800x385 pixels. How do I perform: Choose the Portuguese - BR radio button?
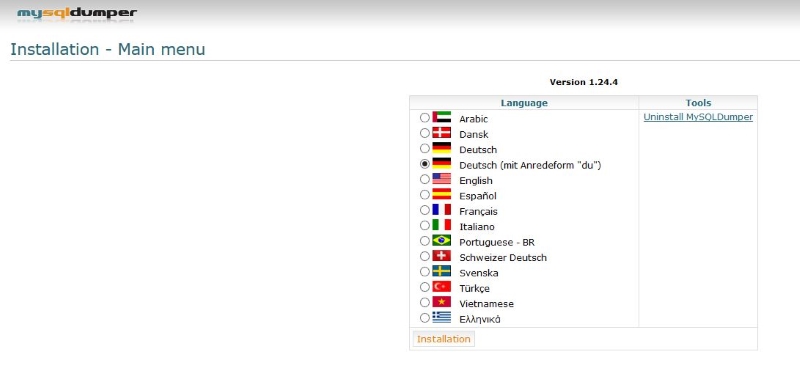424,240
